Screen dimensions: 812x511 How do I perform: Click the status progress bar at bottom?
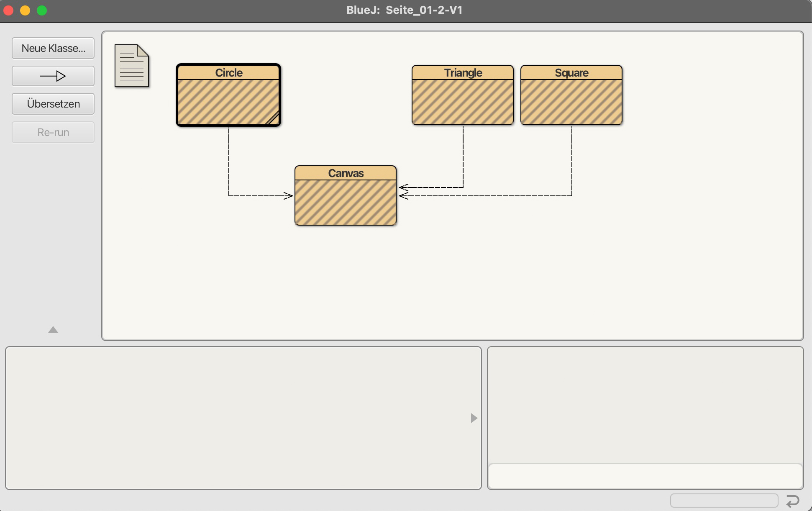point(724,501)
